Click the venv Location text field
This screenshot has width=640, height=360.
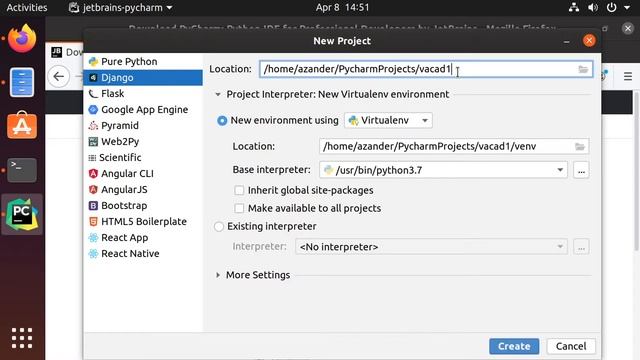click(x=453, y=147)
